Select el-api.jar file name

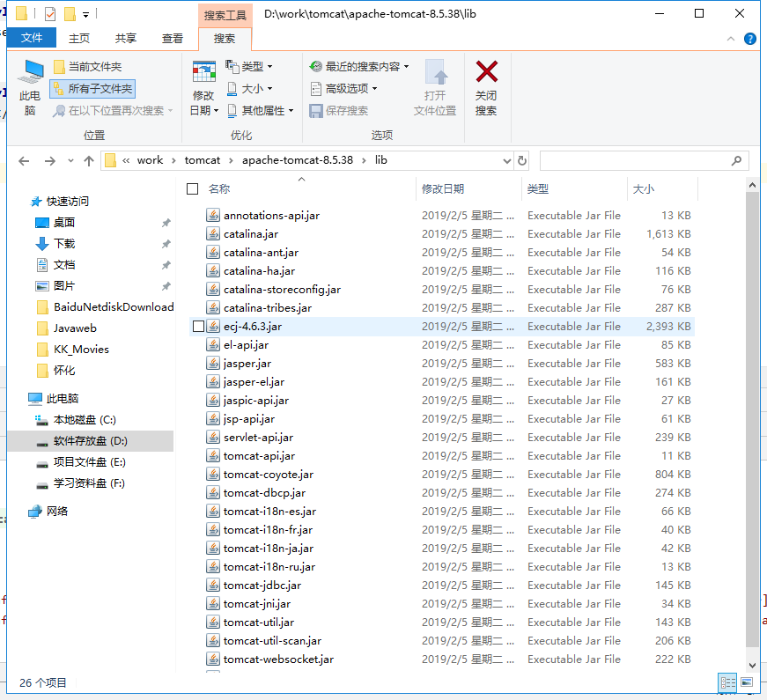[x=246, y=345]
